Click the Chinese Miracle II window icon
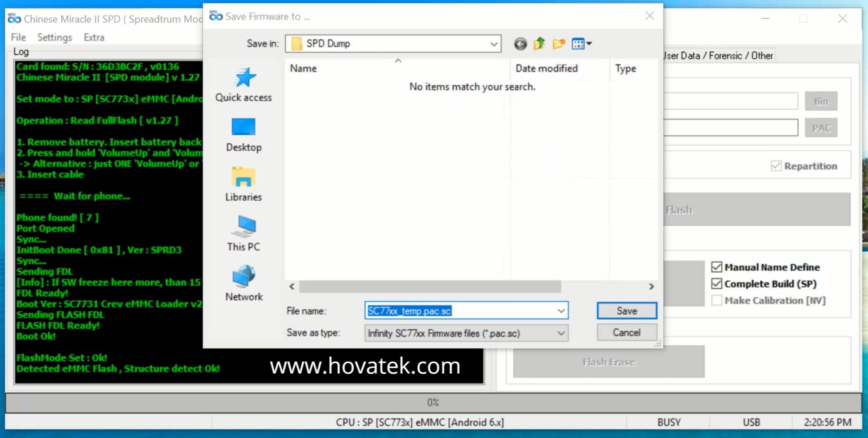This screenshot has width=868, height=438. point(14,19)
